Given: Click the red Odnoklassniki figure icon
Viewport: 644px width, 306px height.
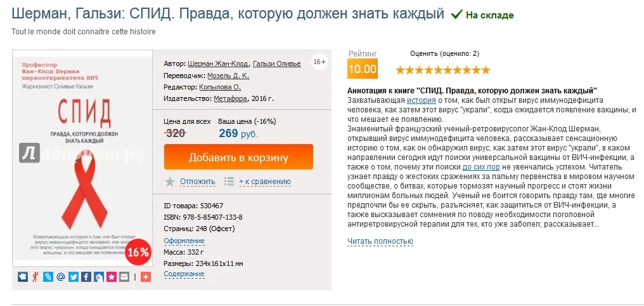Looking at the screenshot, I should [x=35, y=277].
